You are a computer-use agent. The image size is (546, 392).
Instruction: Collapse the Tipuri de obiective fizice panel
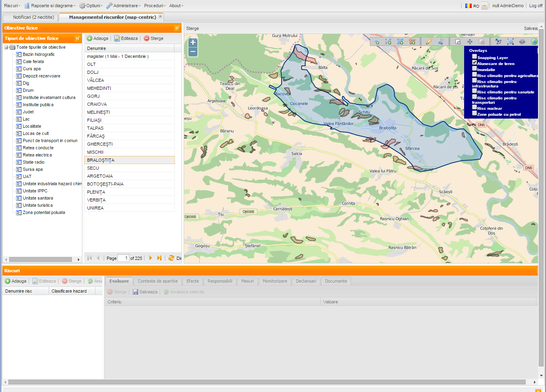pos(77,38)
